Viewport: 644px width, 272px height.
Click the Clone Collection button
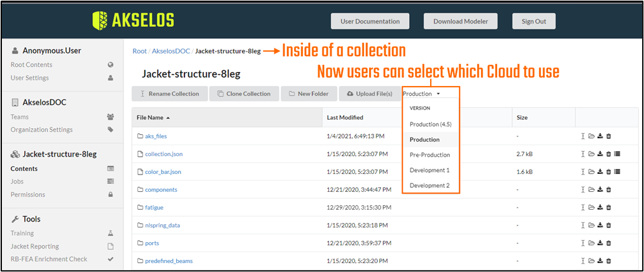[244, 94]
